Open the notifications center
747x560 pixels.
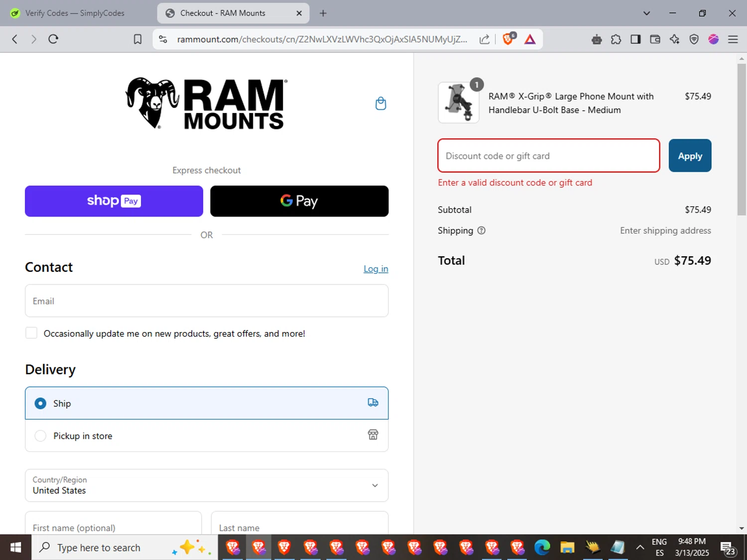728,548
